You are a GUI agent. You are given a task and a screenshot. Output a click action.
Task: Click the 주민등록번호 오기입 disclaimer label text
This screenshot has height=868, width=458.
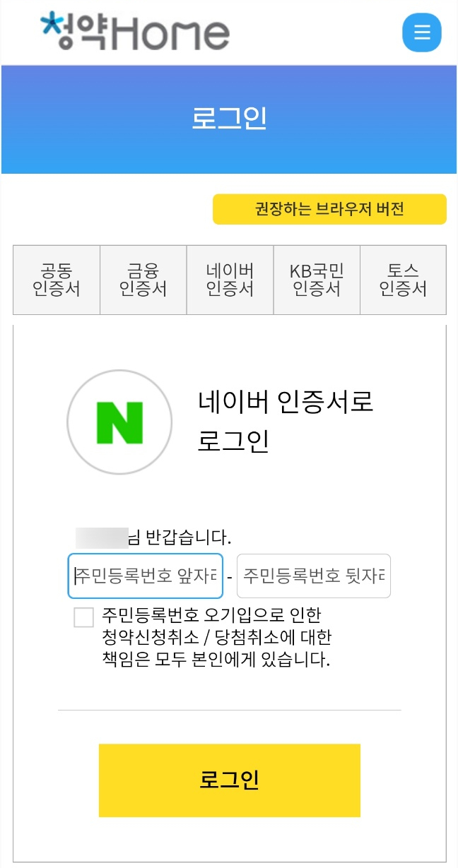216,638
